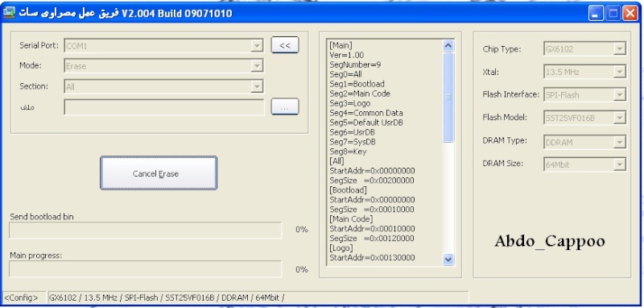The image size is (644, 308).
Task: Click the config list scroll down arrow
Action: (448, 259)
